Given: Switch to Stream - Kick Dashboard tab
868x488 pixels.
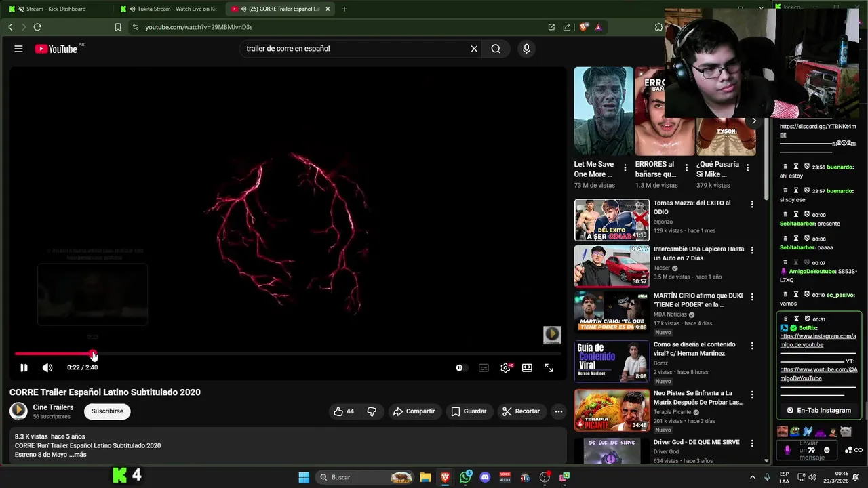Looking at the screenshot, I should click(56, 9).
